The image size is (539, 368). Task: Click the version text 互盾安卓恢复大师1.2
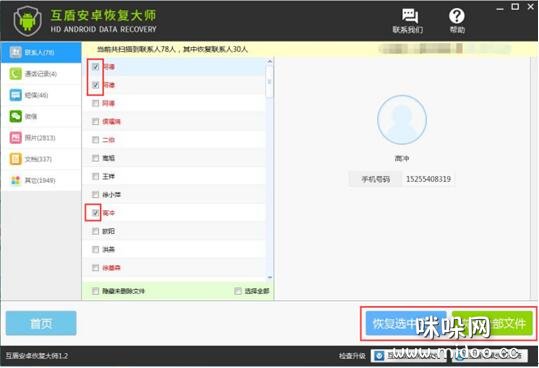(37, 356)
